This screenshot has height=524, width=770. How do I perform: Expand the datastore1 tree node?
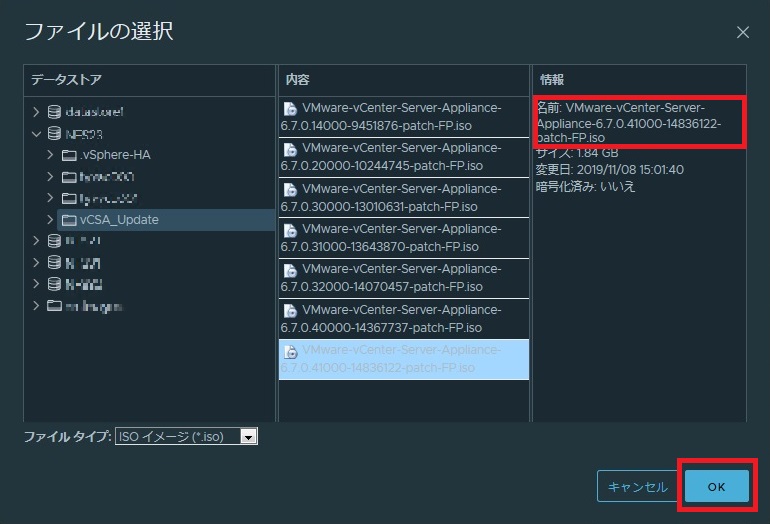coord(36,112)
